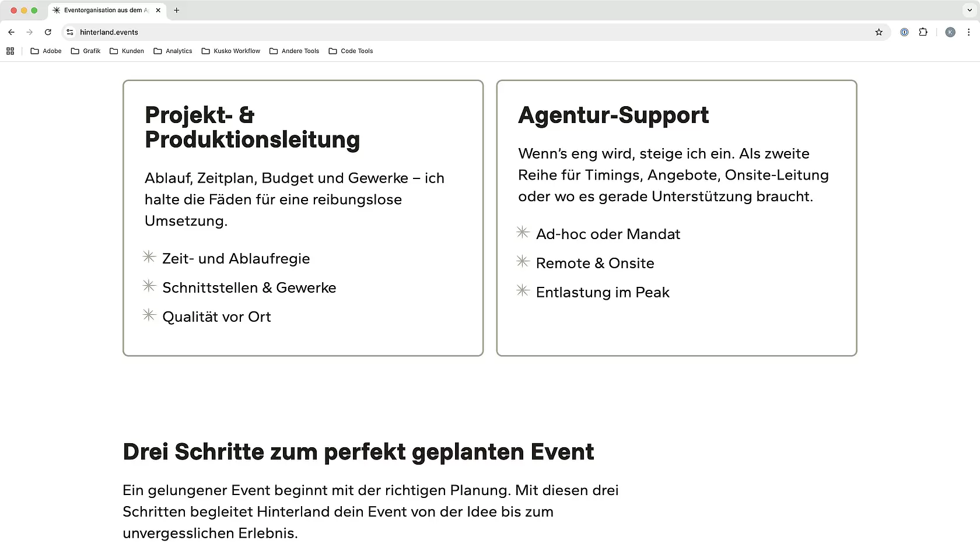
Task: Open the apps grid in bookmarks bar
Action: 10,51
